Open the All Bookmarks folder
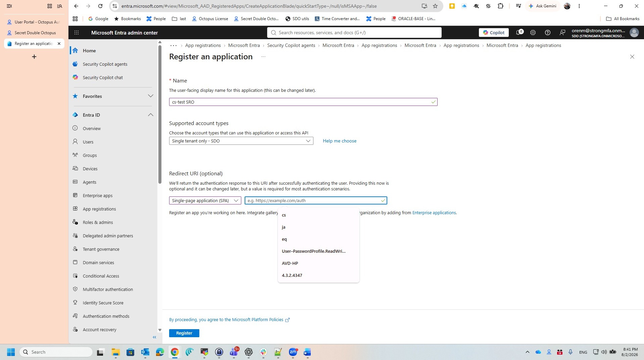 click(623, 19)
